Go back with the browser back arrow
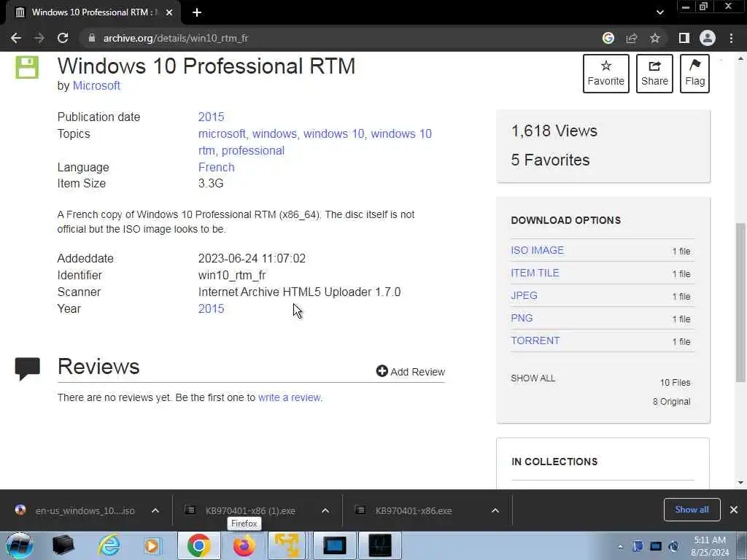Viewport: 747px width, 560px height. click(x=16, y=38)
